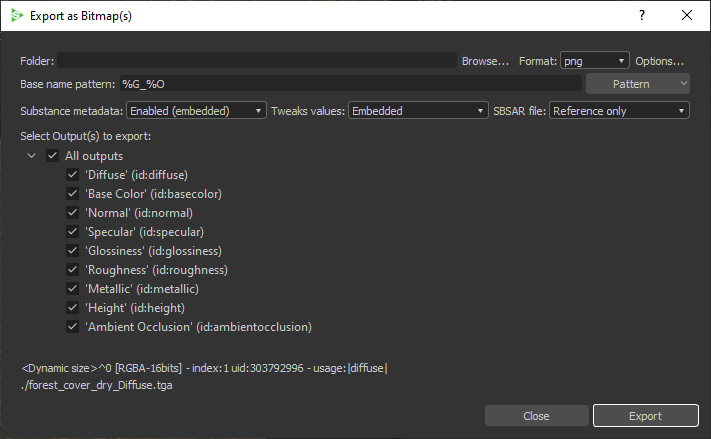Toggle the 'Ambient Occlusion' output checkbox
The width and height of the screenshot is (711, 439).
click(x=73, y=327)
